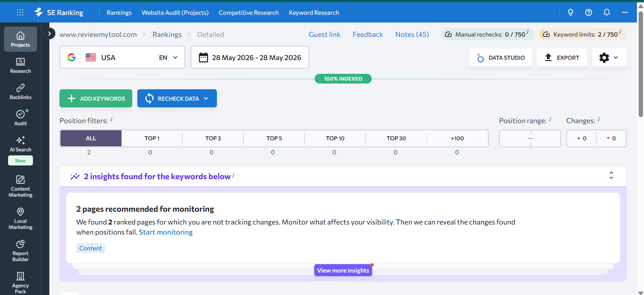
Task: Click the USA flag icon
Action: (x=91, y=57)
